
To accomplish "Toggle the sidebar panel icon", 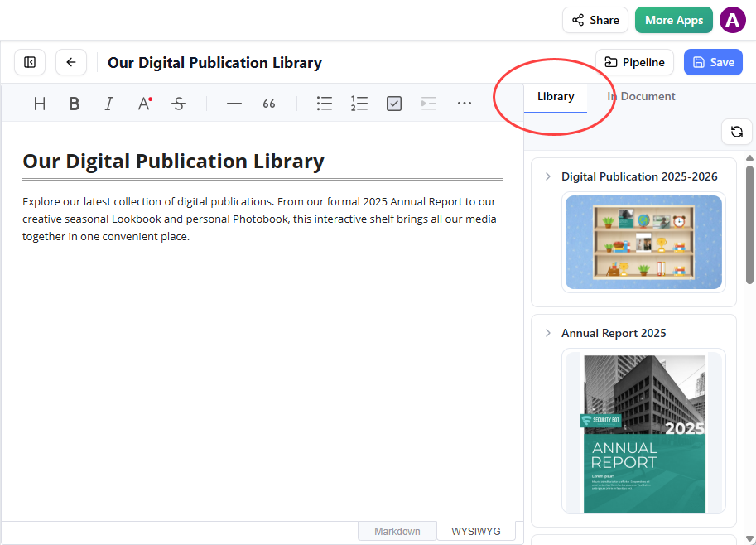I will click(30, 62).
